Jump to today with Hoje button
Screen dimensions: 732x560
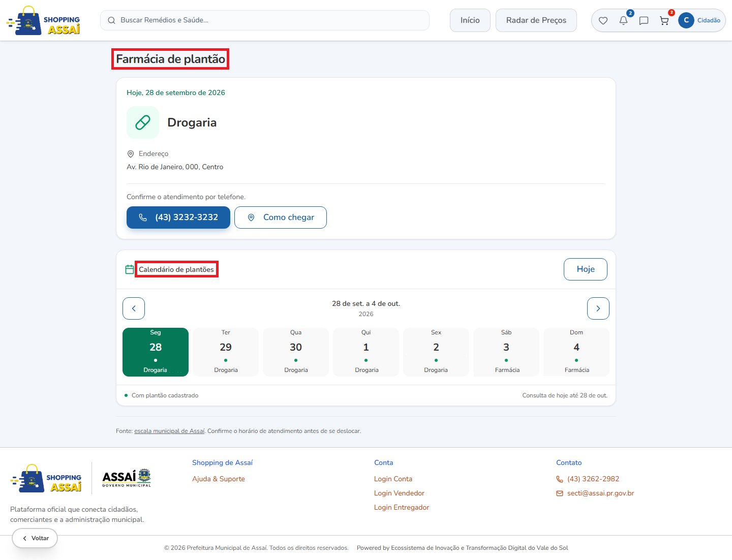pyautogui.click(x=586, y=269)
